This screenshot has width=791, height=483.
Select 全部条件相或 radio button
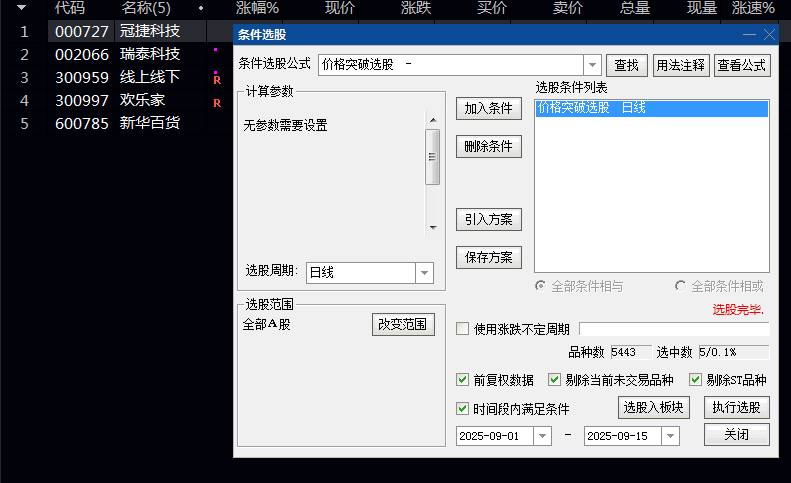(681, 286)
